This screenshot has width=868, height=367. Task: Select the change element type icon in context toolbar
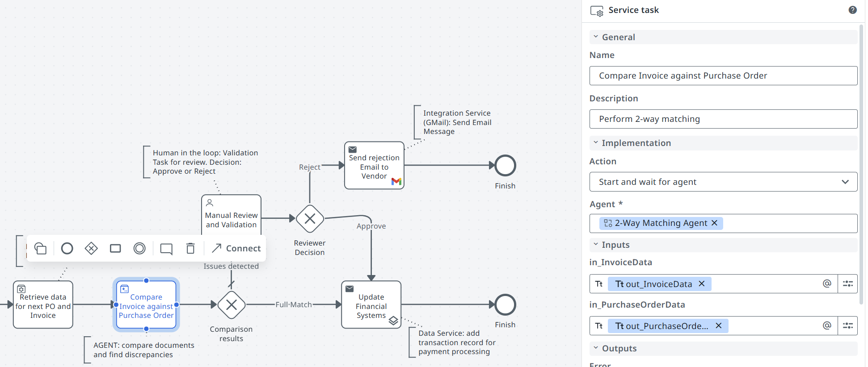(x=40, y=248)
